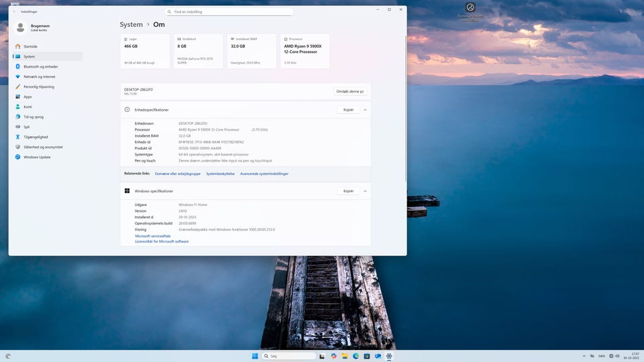Collapse the Enhedsspecifikationer section
This screenshot has width=644, height=362.
[365, 109]
